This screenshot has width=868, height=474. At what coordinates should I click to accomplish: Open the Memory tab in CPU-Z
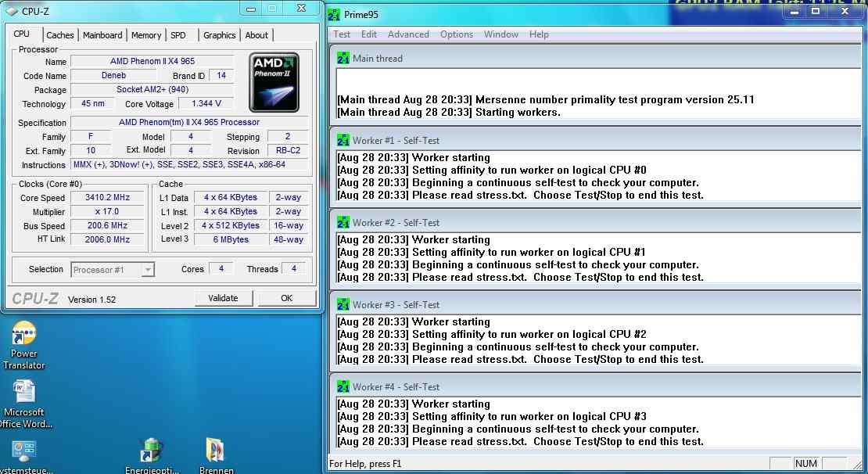(x=146, y=35)
